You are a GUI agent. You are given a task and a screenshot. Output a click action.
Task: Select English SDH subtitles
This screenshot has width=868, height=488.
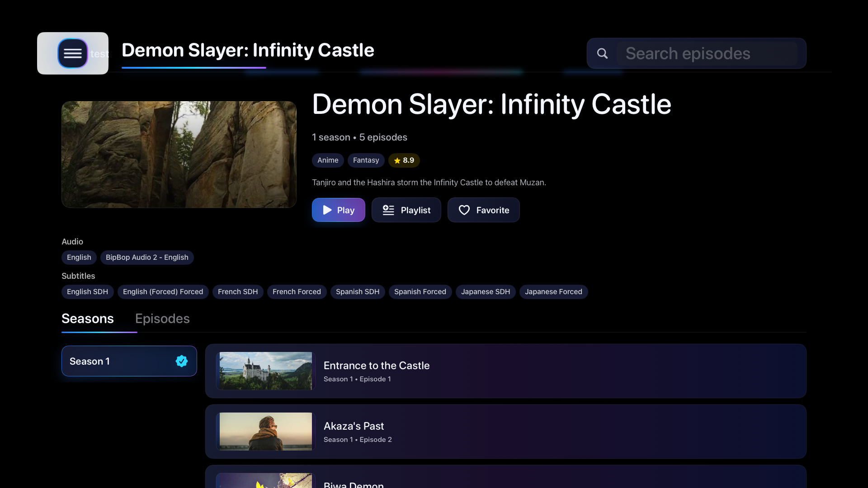point(87,292)
